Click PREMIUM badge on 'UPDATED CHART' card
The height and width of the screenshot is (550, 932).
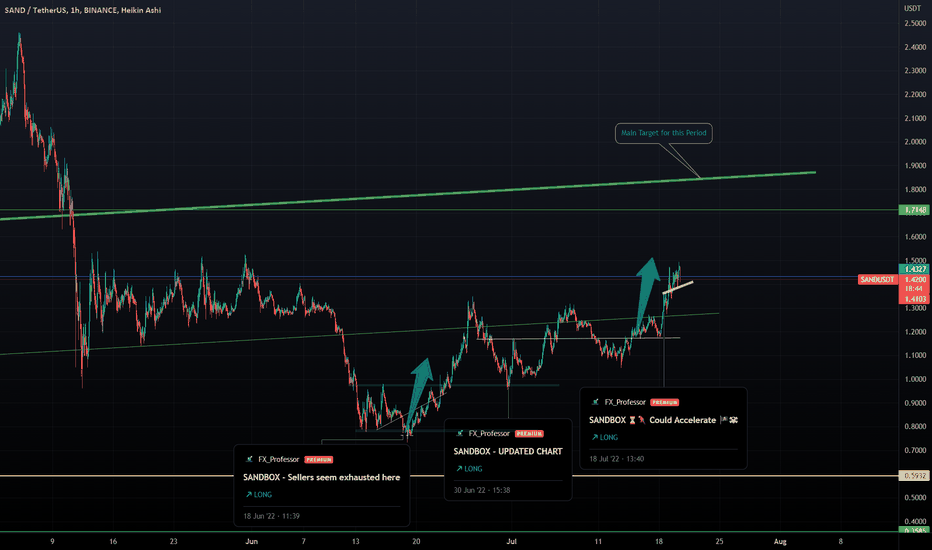click(x=529, y=433)
